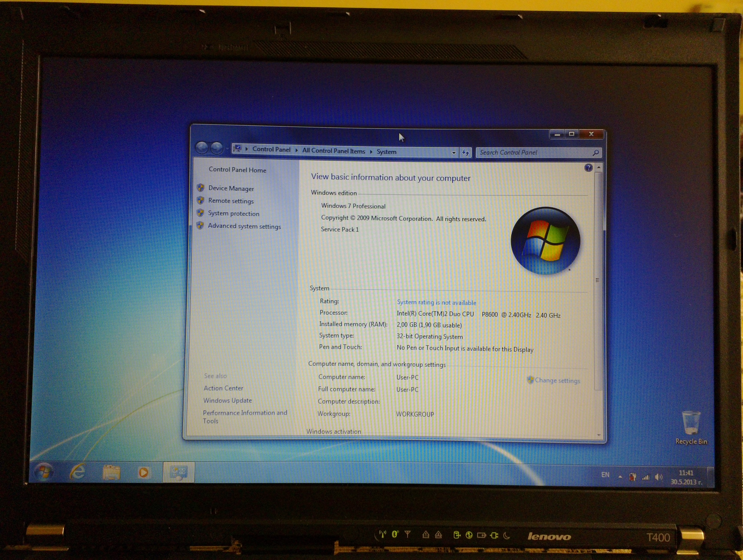This screenshot has width=743, height=560.
Task: Click the vertical scrollbar down arrow
Action: coord(599,435)
